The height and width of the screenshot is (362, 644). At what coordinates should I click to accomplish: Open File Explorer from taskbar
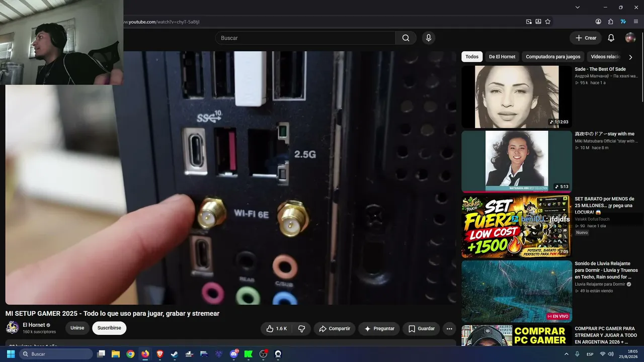(116, 354)
